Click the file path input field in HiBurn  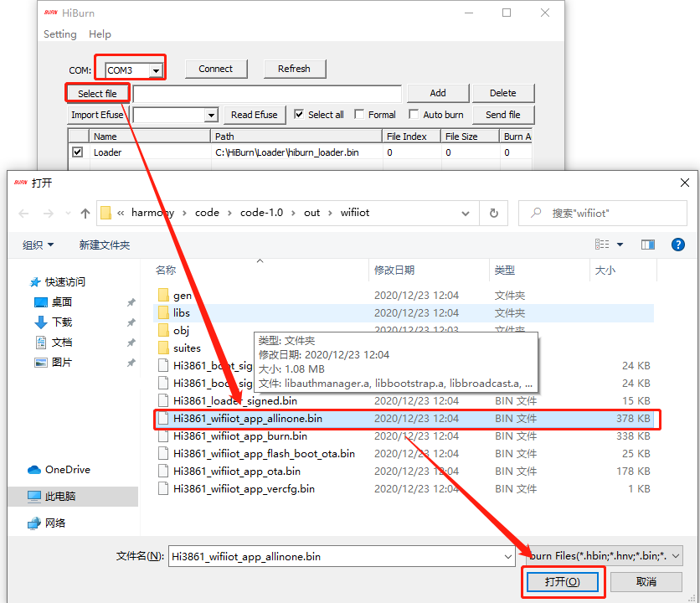coord(267,95)
